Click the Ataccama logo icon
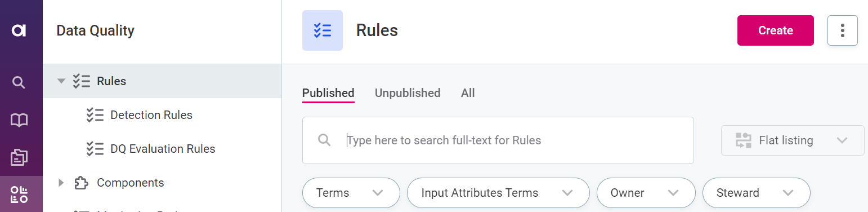This screenshot has width=868, height=212. (19, 30)
